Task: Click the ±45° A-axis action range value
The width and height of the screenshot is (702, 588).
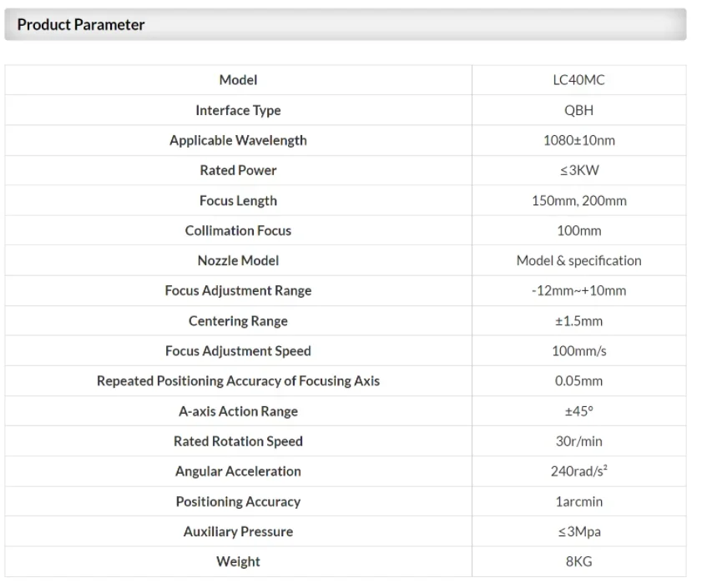Action: 578,411
